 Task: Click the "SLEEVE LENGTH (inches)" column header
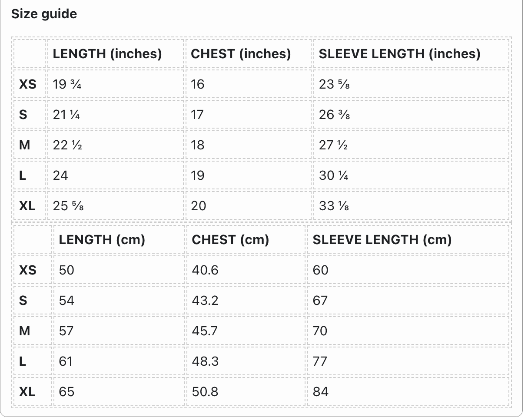(399, 54)
